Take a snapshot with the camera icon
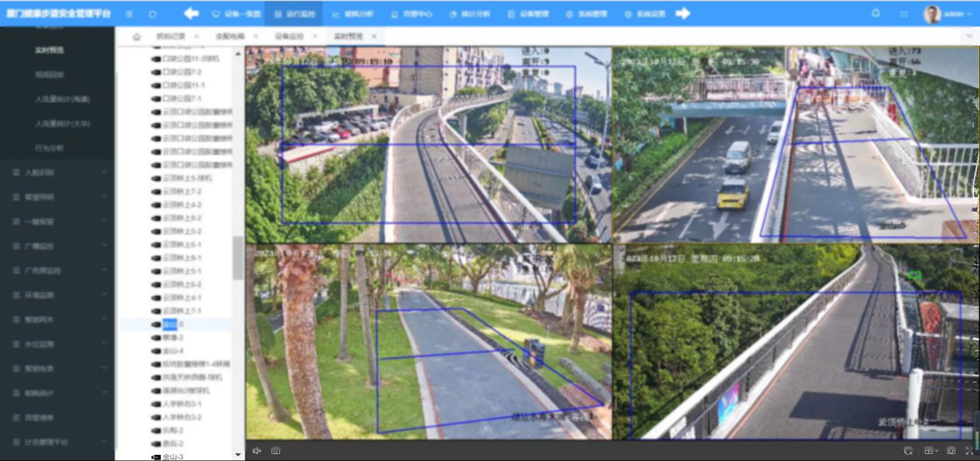This screenshot has height=461, width=980. [x=276, y=451]
